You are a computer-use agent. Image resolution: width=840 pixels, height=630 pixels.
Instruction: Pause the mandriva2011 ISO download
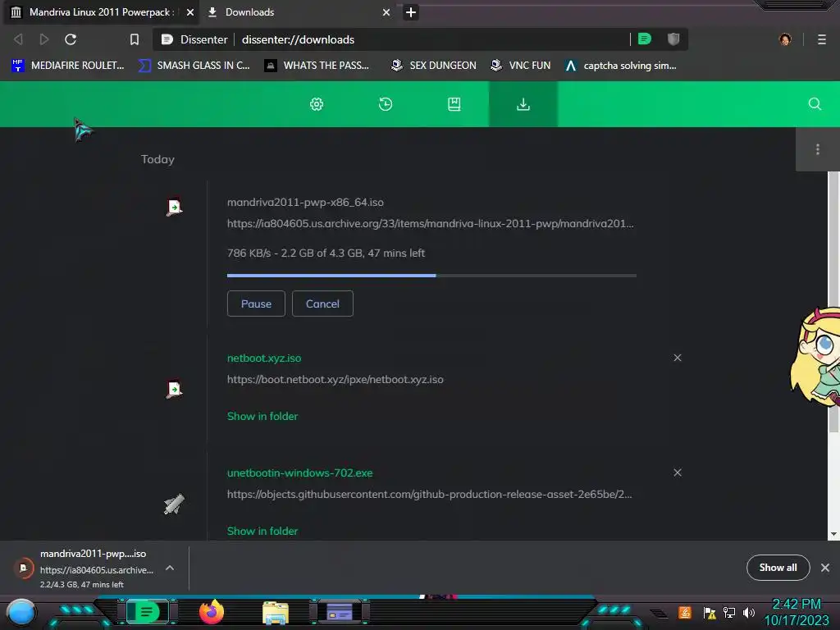(x=256, y=304)
